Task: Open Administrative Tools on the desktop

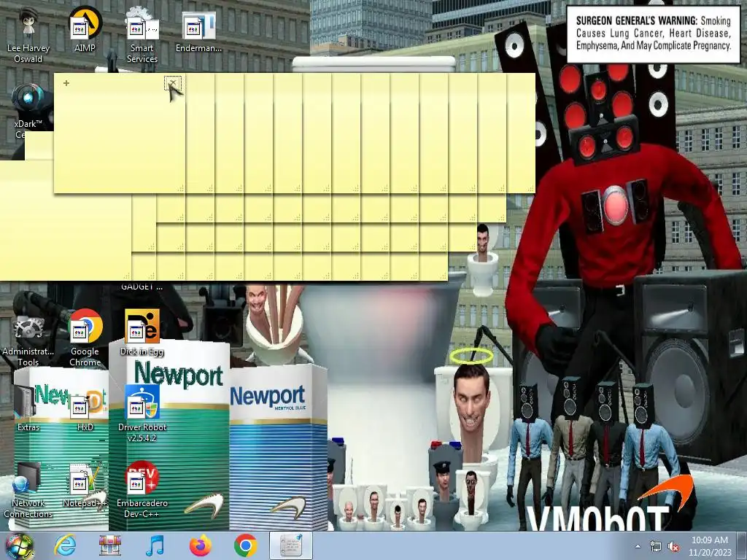Action: pyautogui.click(x=28, y=338)
